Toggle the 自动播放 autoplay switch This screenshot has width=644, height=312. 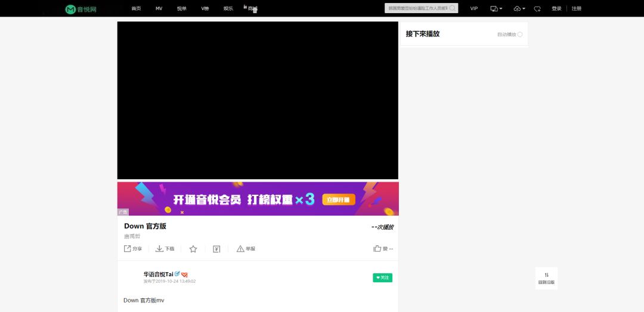[520, 35]
